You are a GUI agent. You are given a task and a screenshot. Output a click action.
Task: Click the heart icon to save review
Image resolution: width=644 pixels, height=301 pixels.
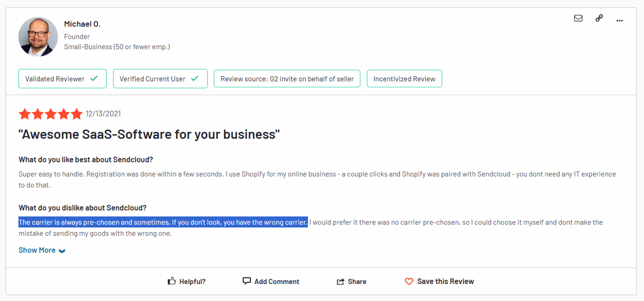click(409, 281)
